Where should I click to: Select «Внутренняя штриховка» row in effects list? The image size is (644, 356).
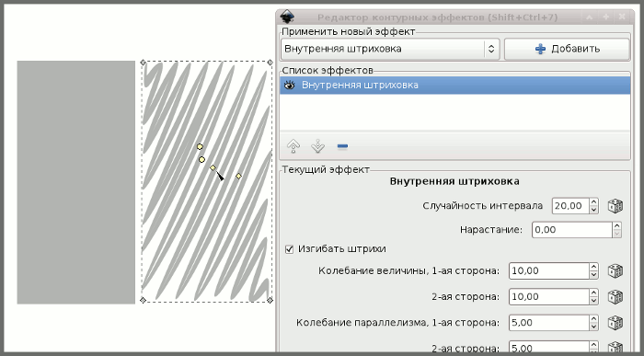coord(455,86)
